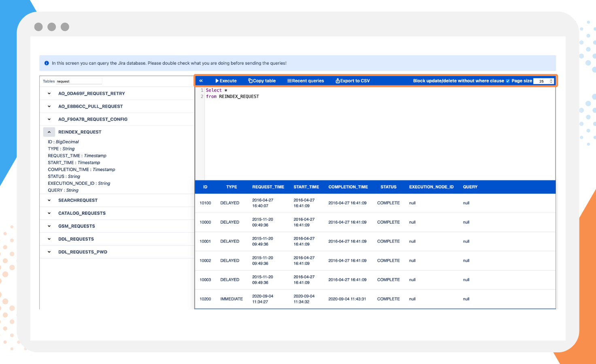Select AO_F90A7B_REQUEST_CONFIG table name

tap(93, 119)
